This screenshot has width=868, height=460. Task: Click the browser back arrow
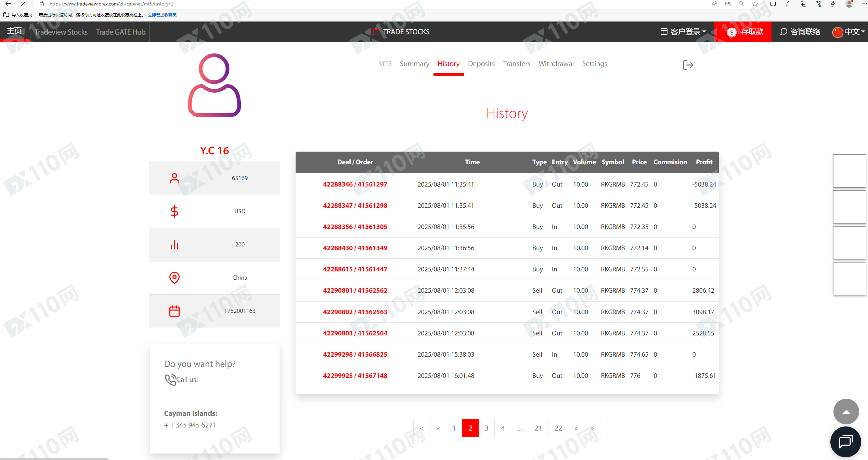8,4
